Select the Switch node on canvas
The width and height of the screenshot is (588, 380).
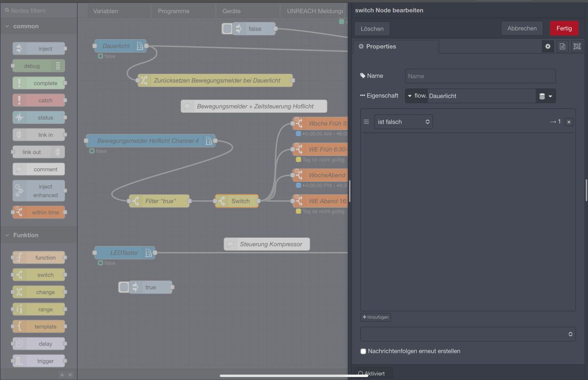(x=237, y=201)
